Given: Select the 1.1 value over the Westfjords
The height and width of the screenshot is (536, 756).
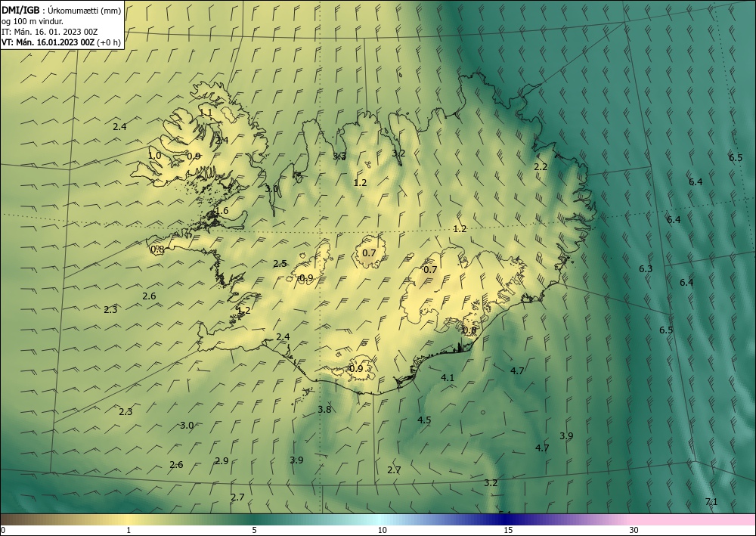Looking at the screenshot, I should [206, 113].
